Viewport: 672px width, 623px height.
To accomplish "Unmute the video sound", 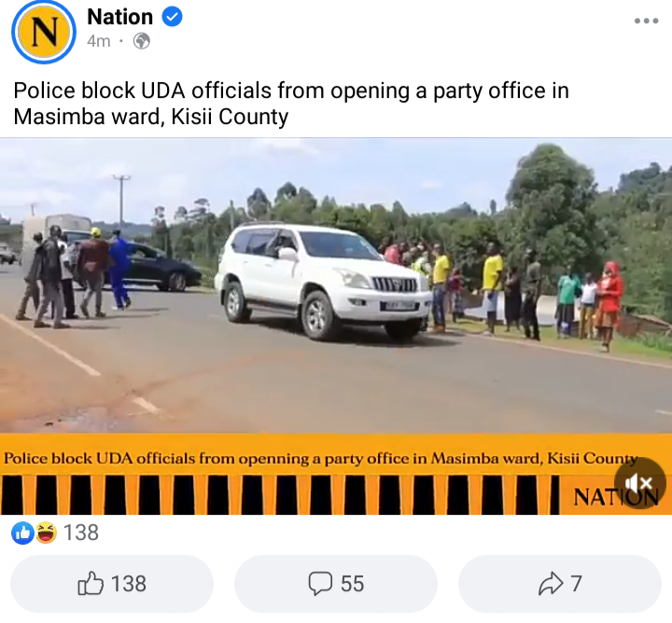I will (639, 483).
